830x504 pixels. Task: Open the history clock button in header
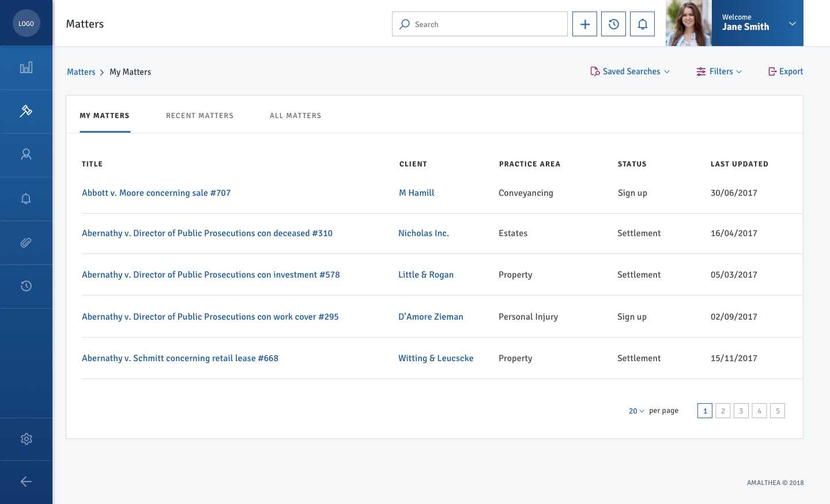[x=613, y=24]
